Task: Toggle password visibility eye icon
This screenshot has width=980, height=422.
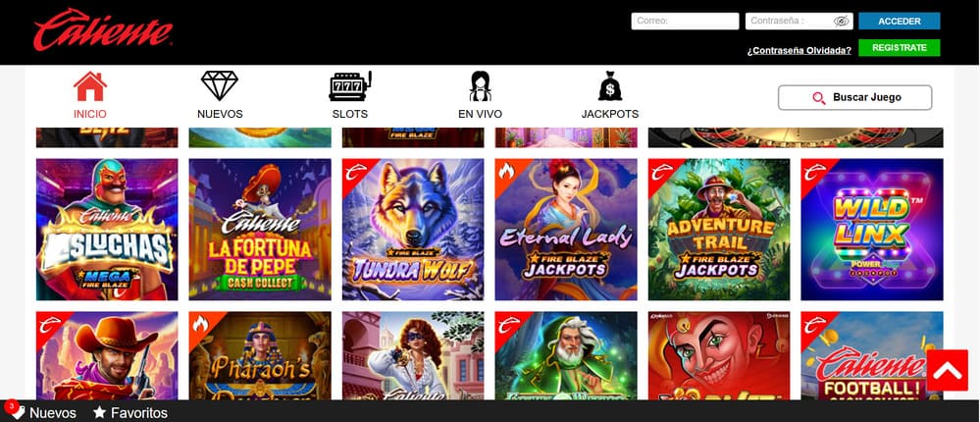Action: pyautogui.click(x=842, y=22)
